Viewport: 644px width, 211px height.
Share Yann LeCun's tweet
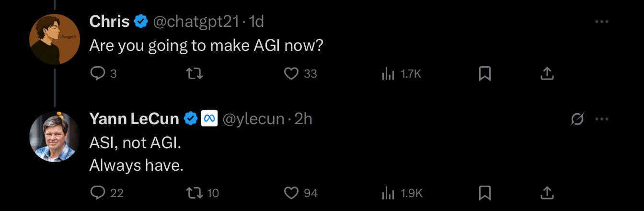pyautogui.click(x=547, y=193)
